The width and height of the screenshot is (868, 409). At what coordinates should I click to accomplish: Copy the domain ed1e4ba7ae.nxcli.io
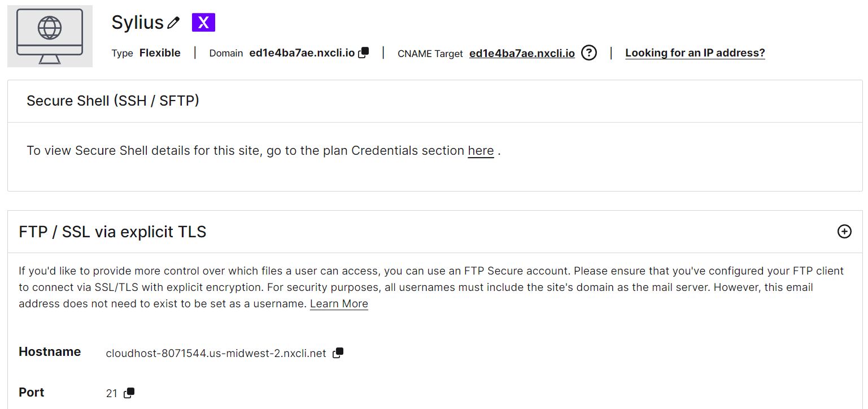364,52
